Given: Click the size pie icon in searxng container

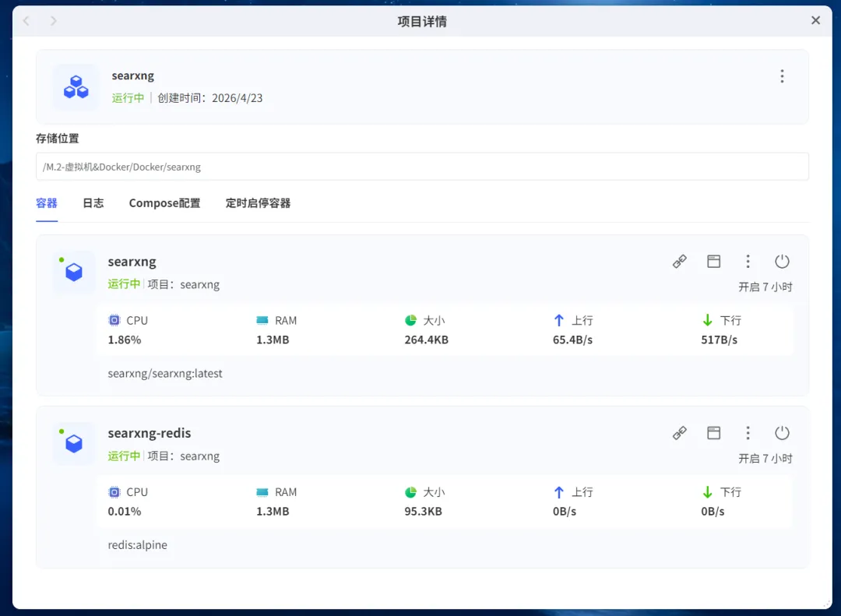Looking at the screenshot, I should pyautogui.click(x=411, y=320).
